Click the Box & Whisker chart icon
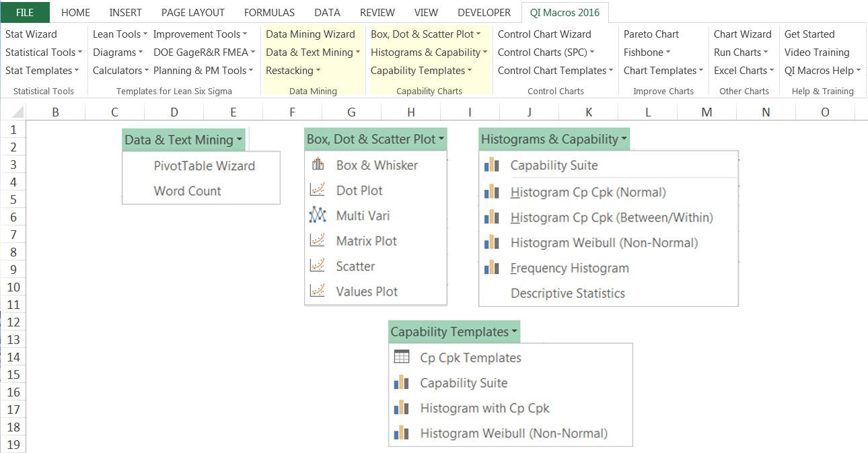The image size is (868, 453). (318, 165)
